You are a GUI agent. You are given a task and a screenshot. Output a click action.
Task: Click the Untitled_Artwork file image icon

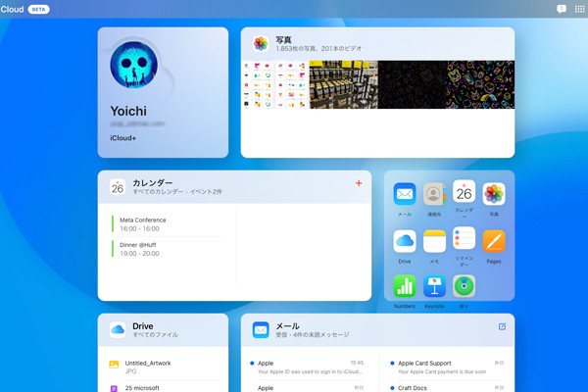(x=114, y=365)
